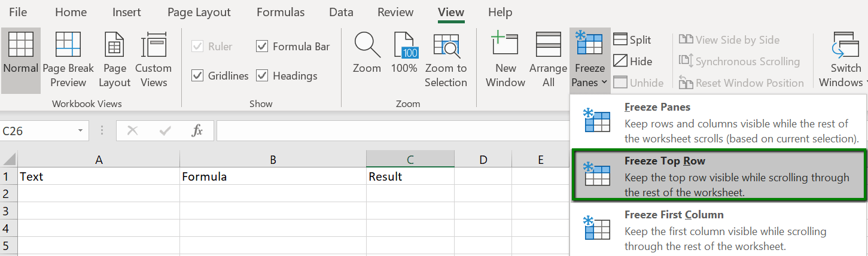Open the Name Box dropdown arrow
Image resolution: width=868 pixels, height=256 pixels.
(x=80, y=131)
